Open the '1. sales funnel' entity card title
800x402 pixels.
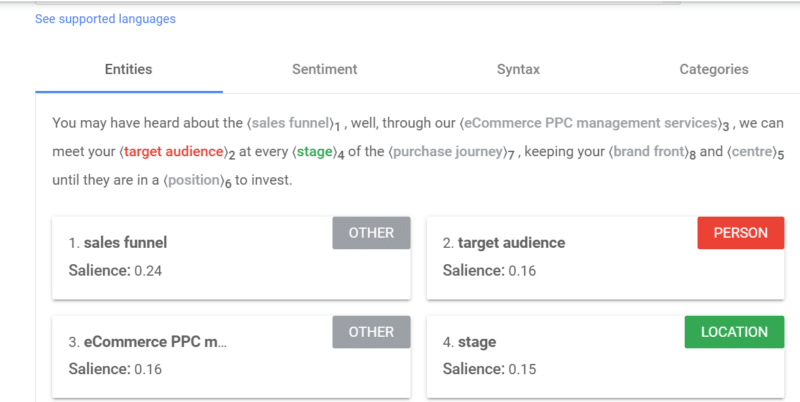click(x=118, y=242)
